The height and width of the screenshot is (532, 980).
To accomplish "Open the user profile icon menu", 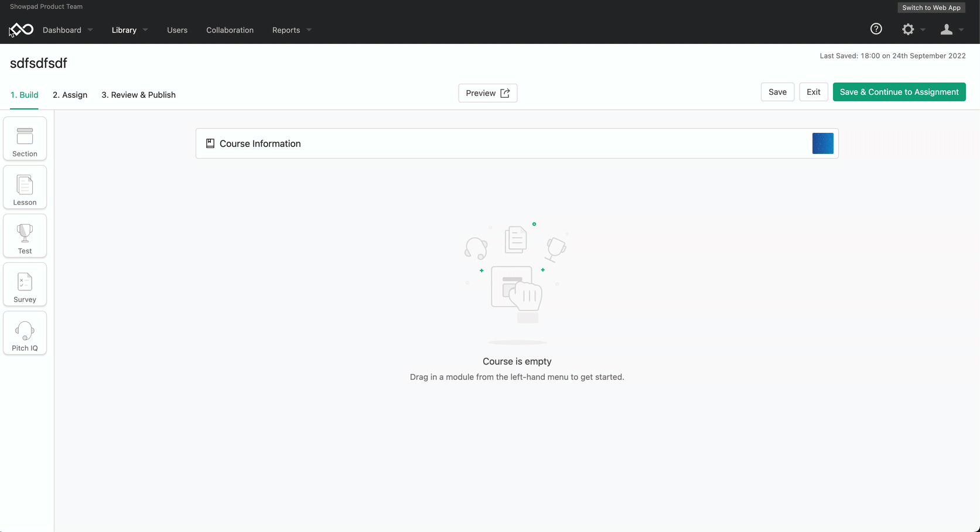I will pyautogui.click(x=946, y=29).
